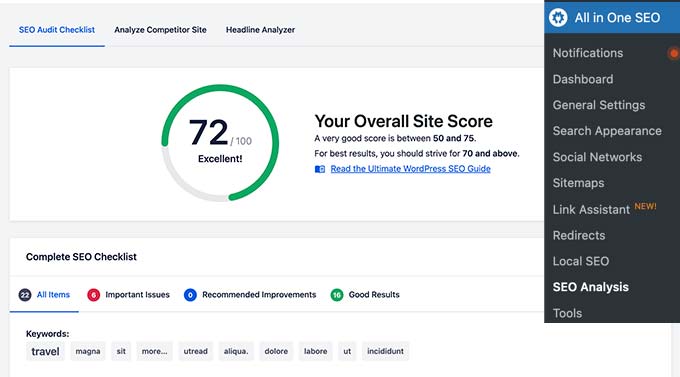Click the green Good Results count badge
The width and height of the screenshot is (680, 377).
click(337, 295)
